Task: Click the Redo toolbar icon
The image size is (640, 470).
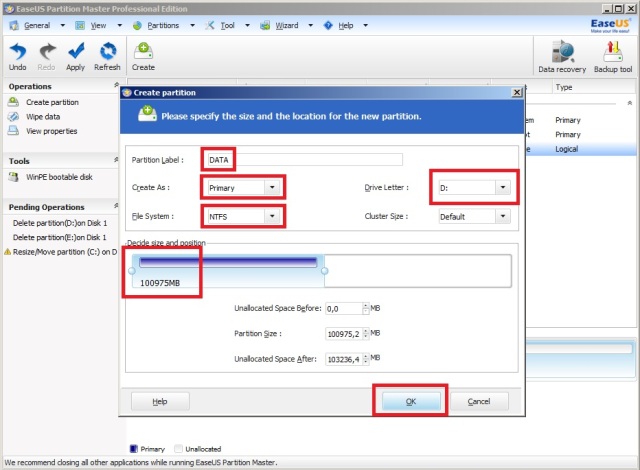Action: click(47, 51)
